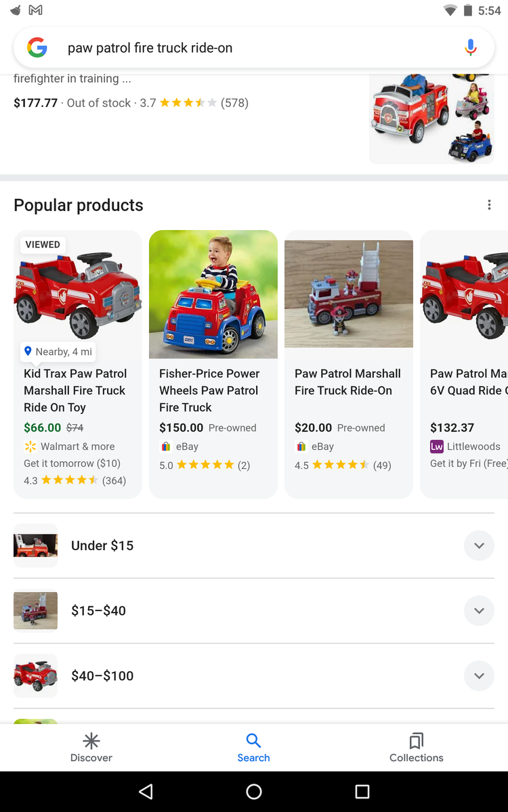Expand the $15–$40 price range
The height and width of the screenshot is (812, 508).
pos(479,610)
